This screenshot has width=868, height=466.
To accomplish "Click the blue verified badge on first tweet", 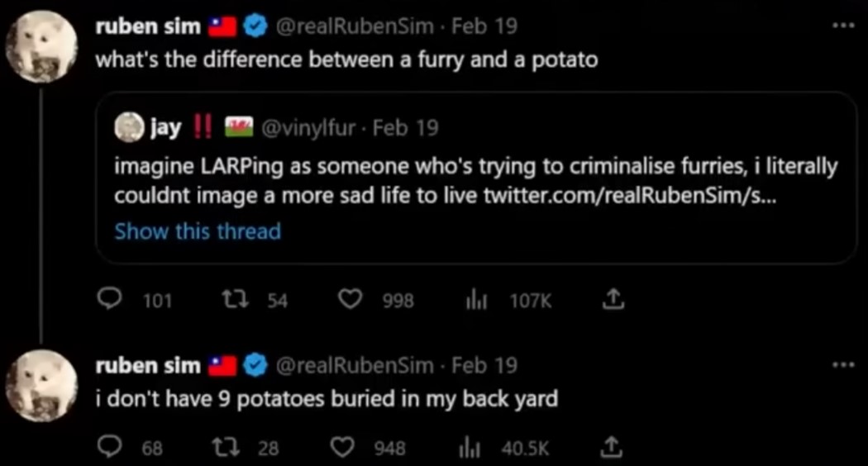I will [255, 26].
